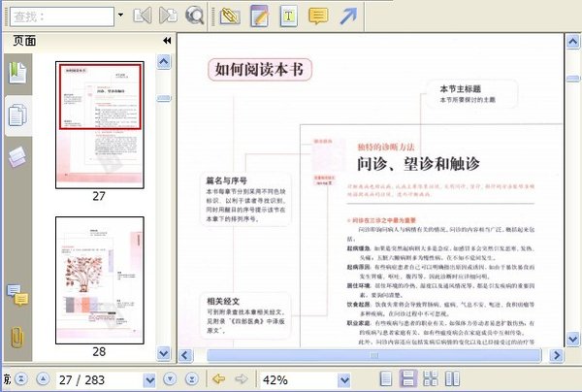
Task: Toggle continuous page layout mode
Action: 408,379
